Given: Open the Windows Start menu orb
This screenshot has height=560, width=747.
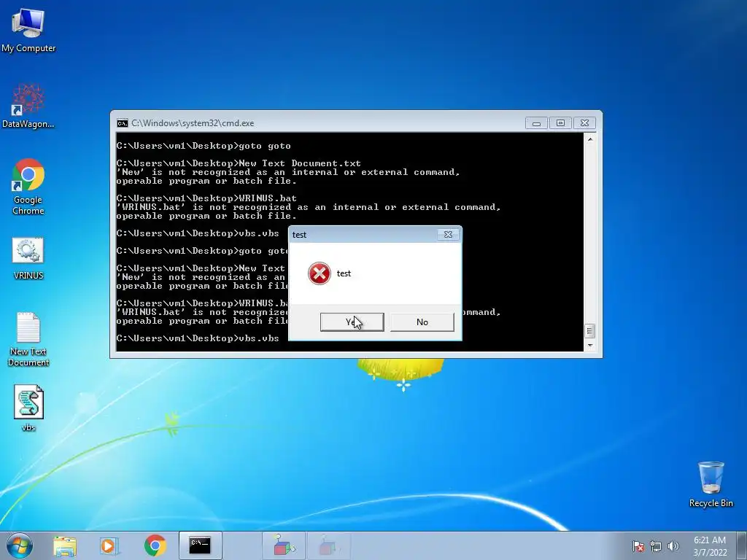Looking at the screenshot, I should 20,545.
